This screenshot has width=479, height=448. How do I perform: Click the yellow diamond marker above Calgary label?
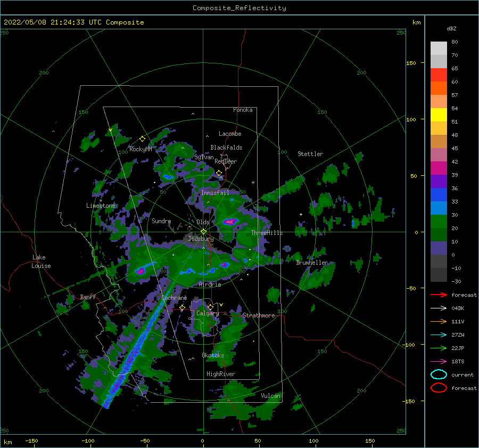[x=210, y=307]
